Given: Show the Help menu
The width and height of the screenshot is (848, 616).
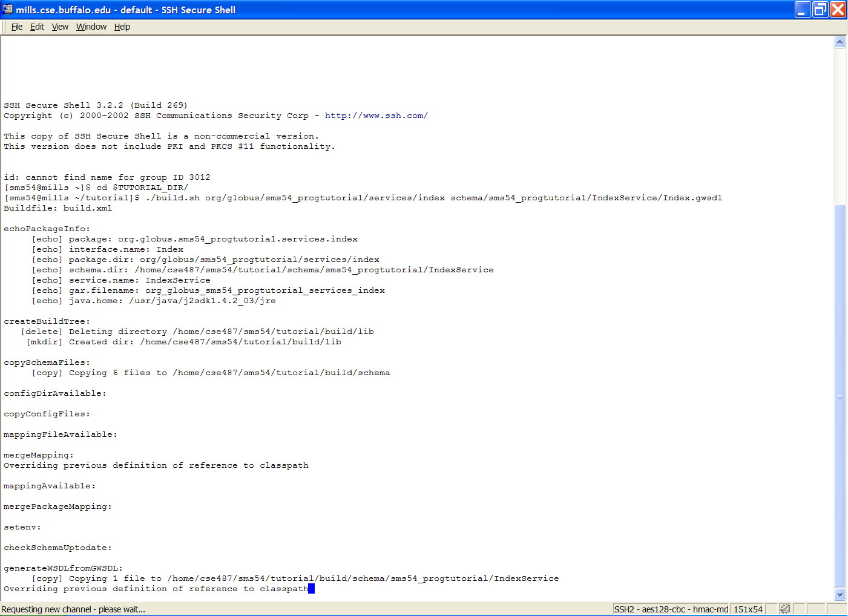Looking at the screenshot, I should [x=122, y=27].
